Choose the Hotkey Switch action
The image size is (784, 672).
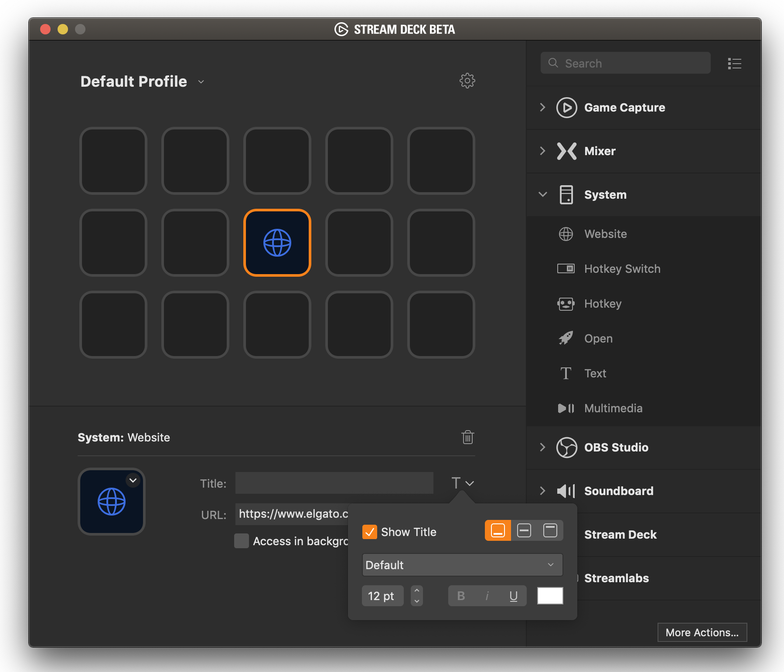[622, 269]
